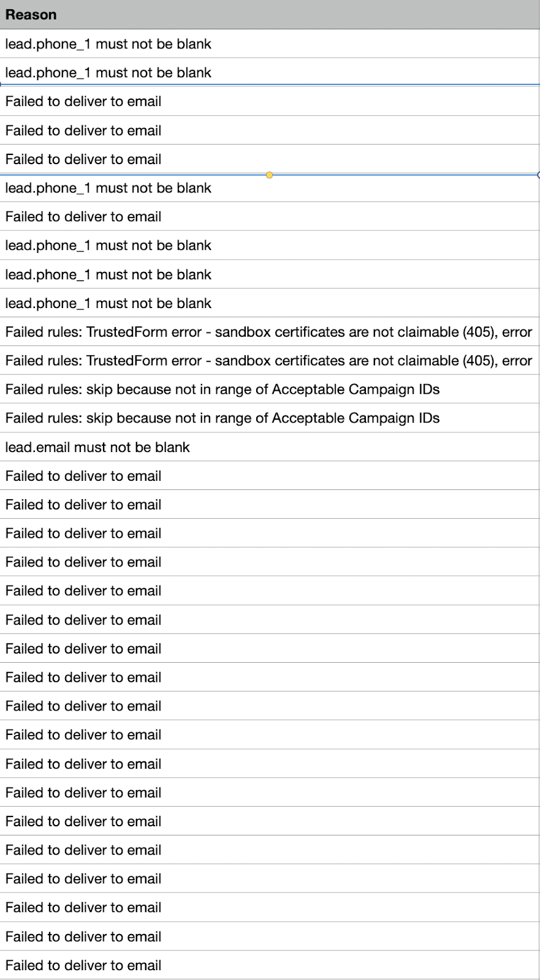Select the first lead.phone_1 must not be blank cell
Screen dimensions: 540x980
click(x=108, y=44)
